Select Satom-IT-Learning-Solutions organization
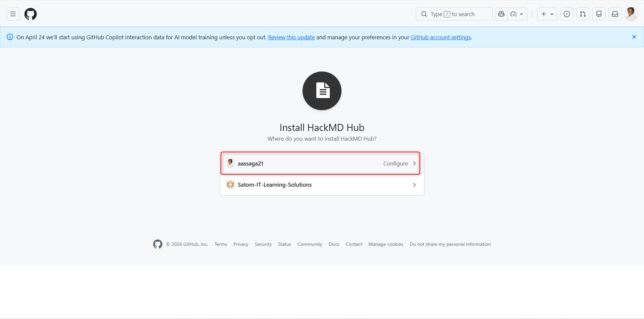 click(322, 185)
